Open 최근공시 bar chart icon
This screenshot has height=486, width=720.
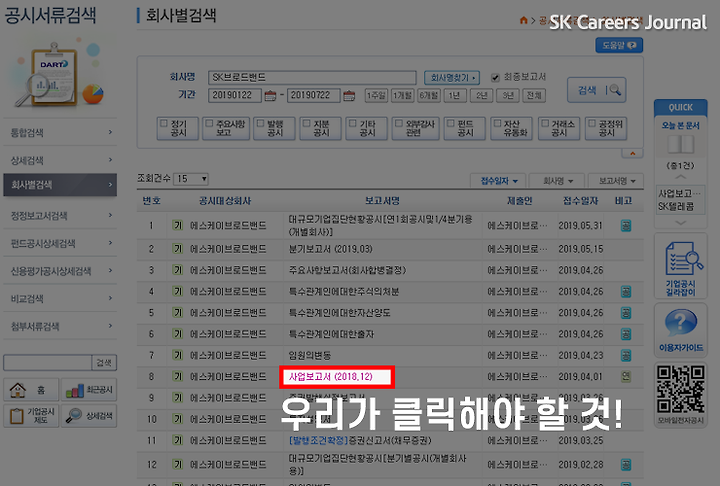[x=75, y=390]
